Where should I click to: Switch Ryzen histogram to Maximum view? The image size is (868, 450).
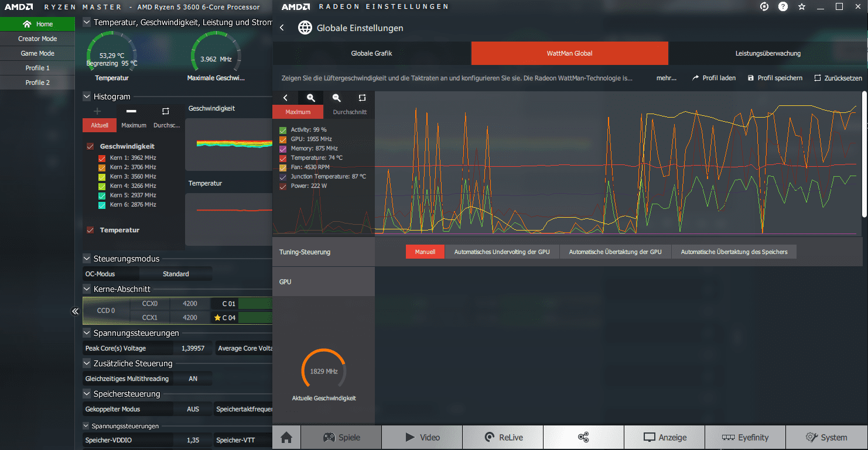click(x=134, y=125)
